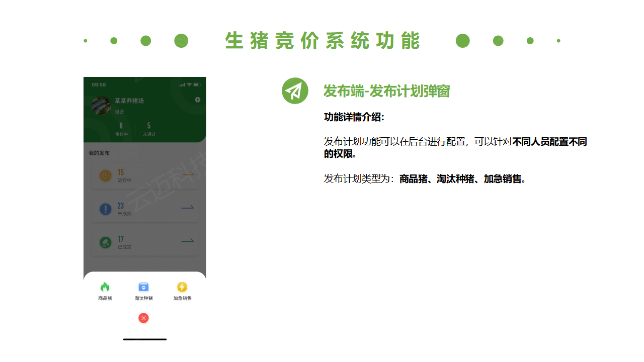
Task: Open settings via the gear icon
Action: (x=198, y=100)
